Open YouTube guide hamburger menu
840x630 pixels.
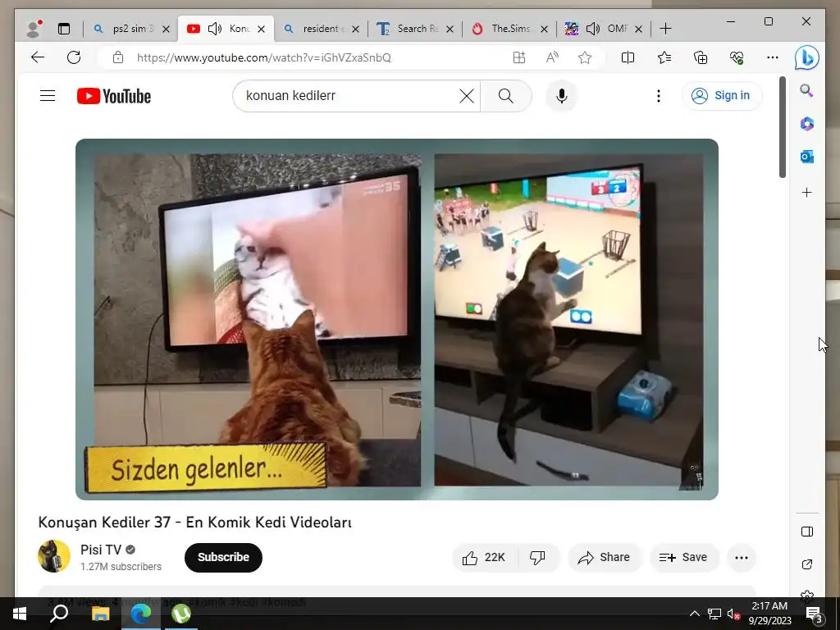pos(48,96)
